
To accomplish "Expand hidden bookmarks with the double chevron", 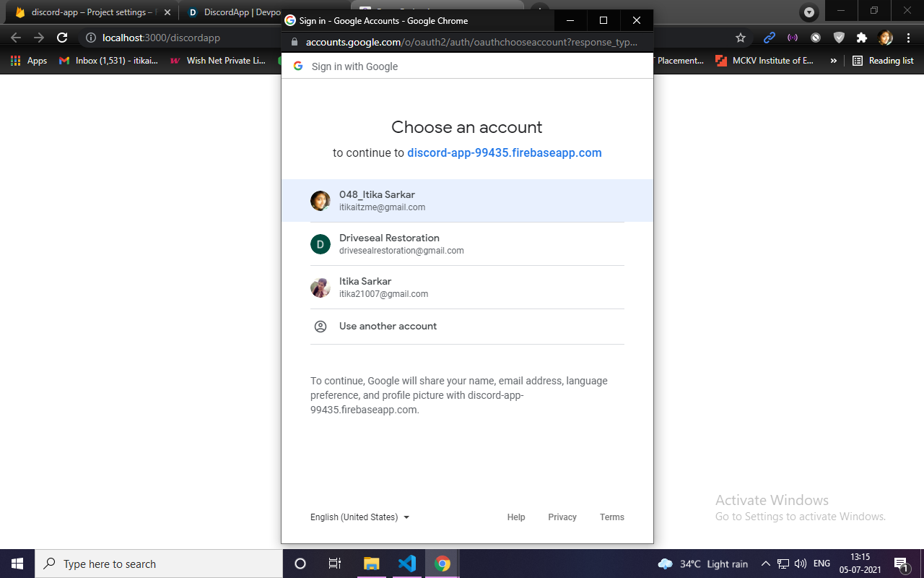I will click(x=834, y=61).
